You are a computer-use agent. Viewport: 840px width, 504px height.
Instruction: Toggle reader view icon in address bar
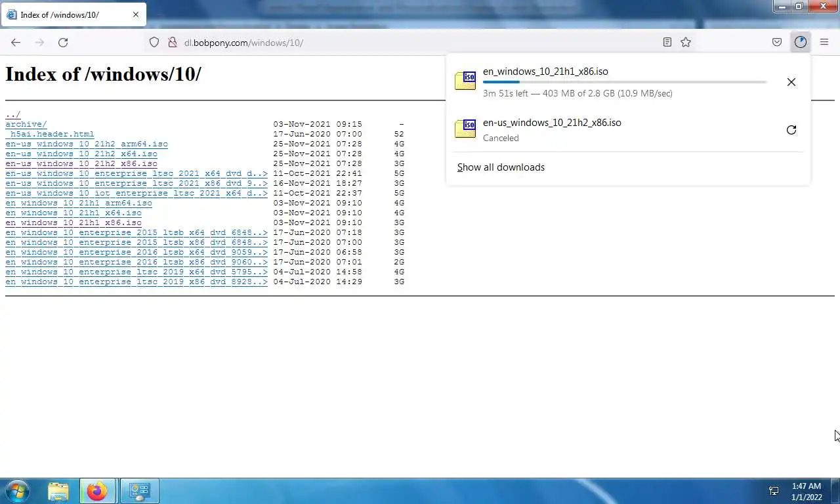(667, 42)
